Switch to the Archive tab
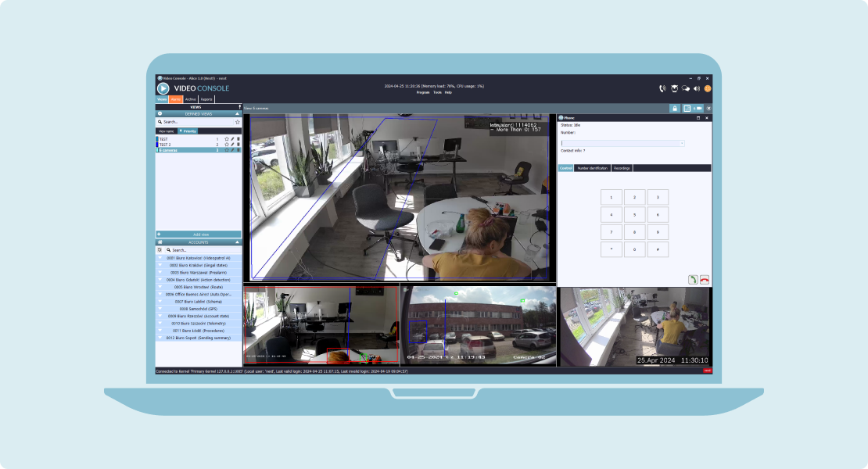868x469 pixels. click(190, 99)
